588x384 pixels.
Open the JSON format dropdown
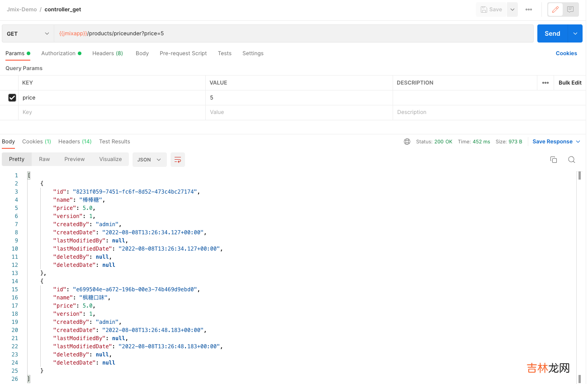(x=149, y=160)
